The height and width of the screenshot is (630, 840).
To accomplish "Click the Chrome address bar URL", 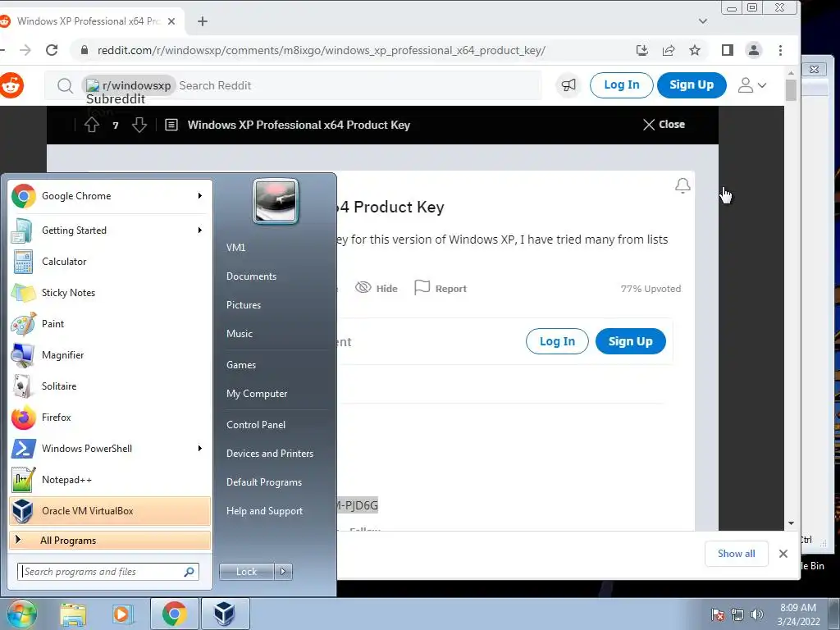I will pyautogui.click(x=322, y=50).
